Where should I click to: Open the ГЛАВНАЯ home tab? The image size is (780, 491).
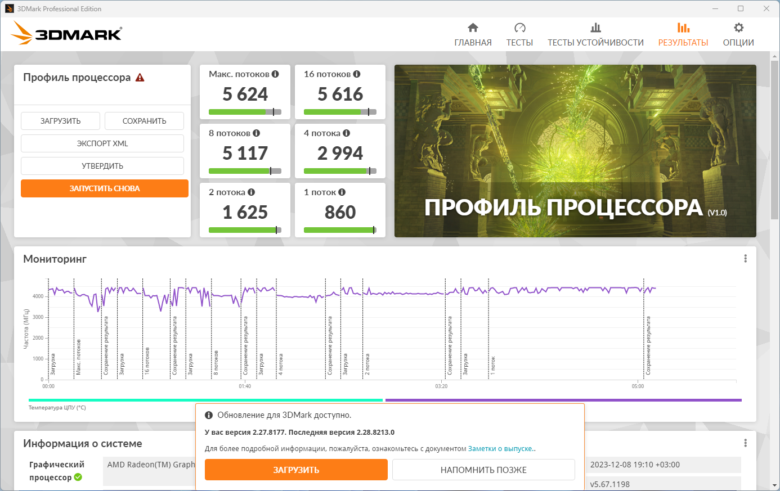point(473,35)
